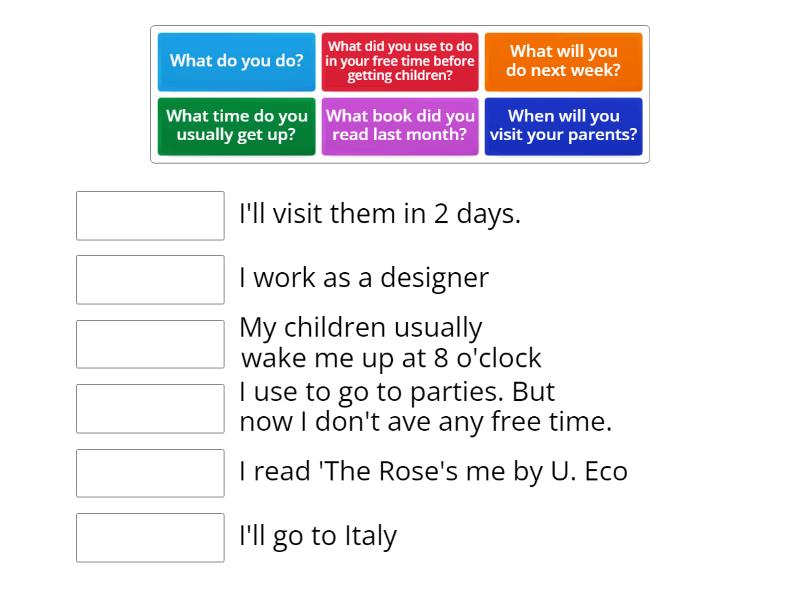Image resolution: width=800 pixels, height=600 pixels.
Task: Click the blank next to the parties answer
Action: tap(150, 408)
